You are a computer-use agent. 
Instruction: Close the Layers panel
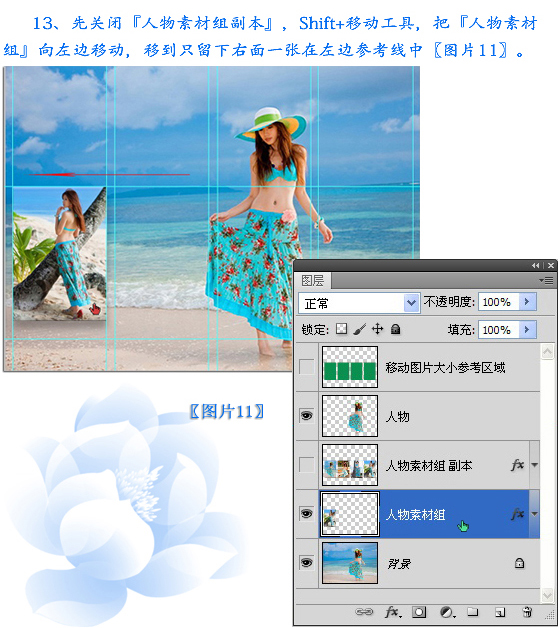click(x=551, y=265)
